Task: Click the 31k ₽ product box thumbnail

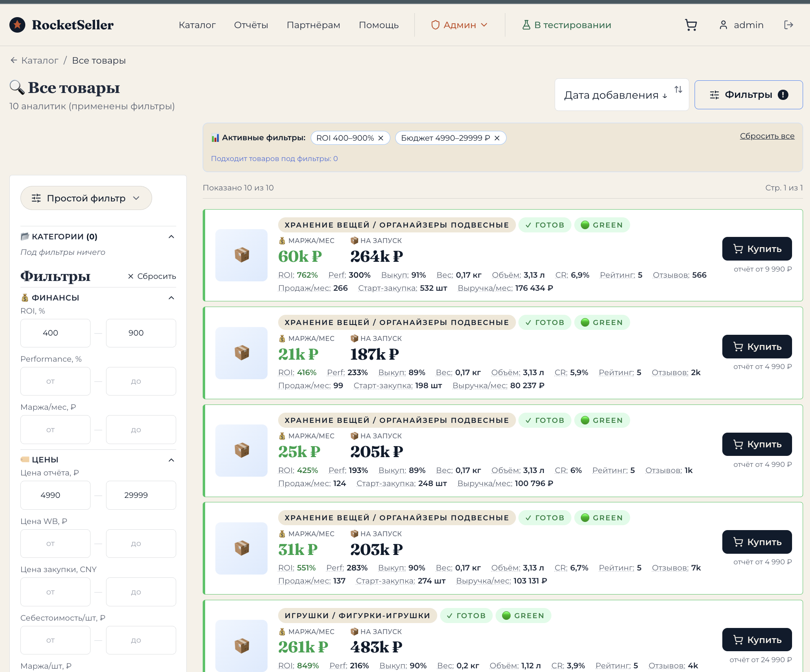Action: (x=241, y=548)
